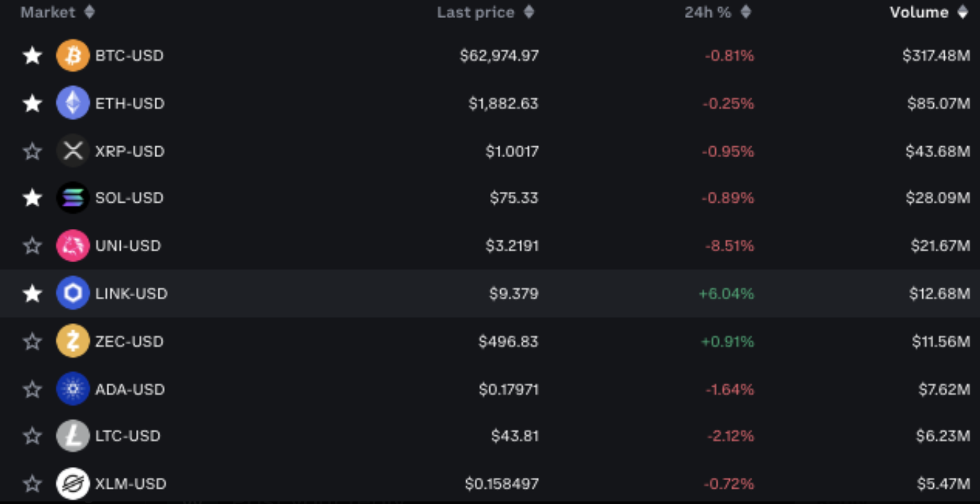Sort by Volume column header

tap(929, 12)
